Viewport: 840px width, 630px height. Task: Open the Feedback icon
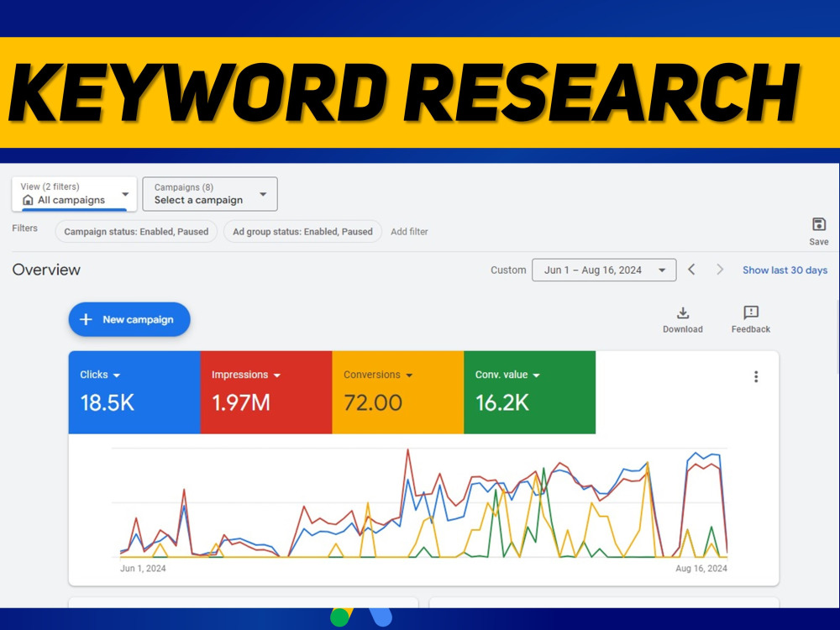(750, 320)
